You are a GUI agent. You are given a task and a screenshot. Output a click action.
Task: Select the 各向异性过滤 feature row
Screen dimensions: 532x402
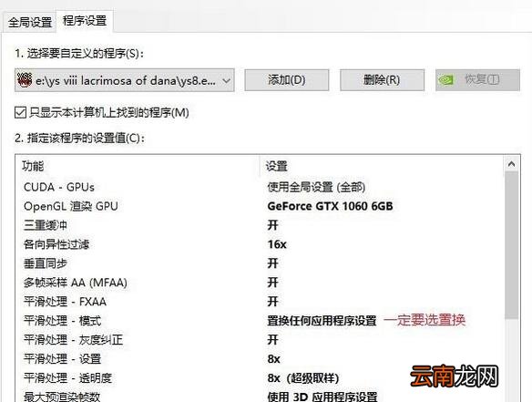click(x=260, y=244)
